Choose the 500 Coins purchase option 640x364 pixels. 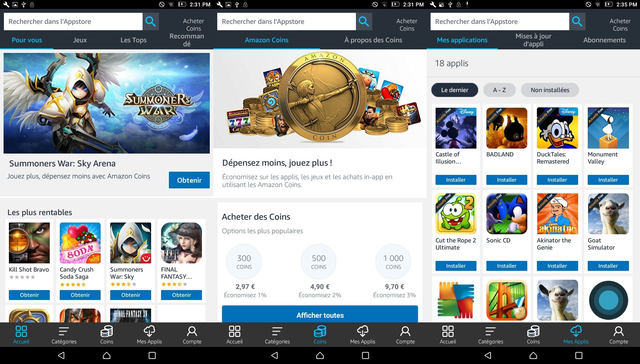pos(319,262)
